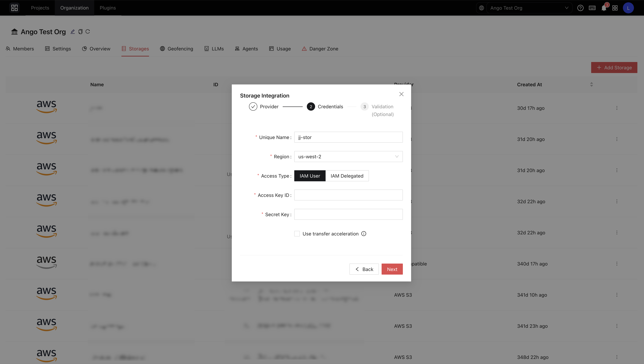This screenshot has height=364, width=644.
Task: Select IAM Delegated access type
Action: pyautogui.click(x=347, y=176)
